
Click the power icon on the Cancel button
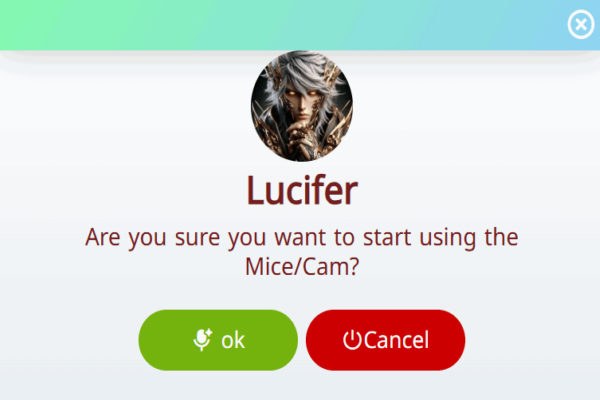point(352,340)
